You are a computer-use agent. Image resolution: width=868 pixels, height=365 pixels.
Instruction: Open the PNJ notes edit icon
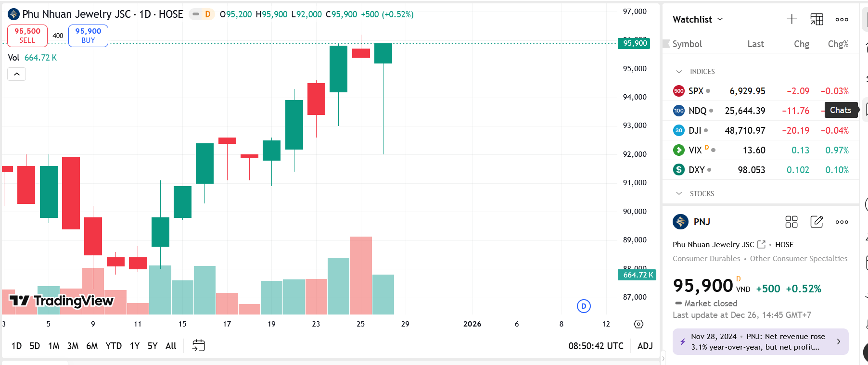click(817, 222)
